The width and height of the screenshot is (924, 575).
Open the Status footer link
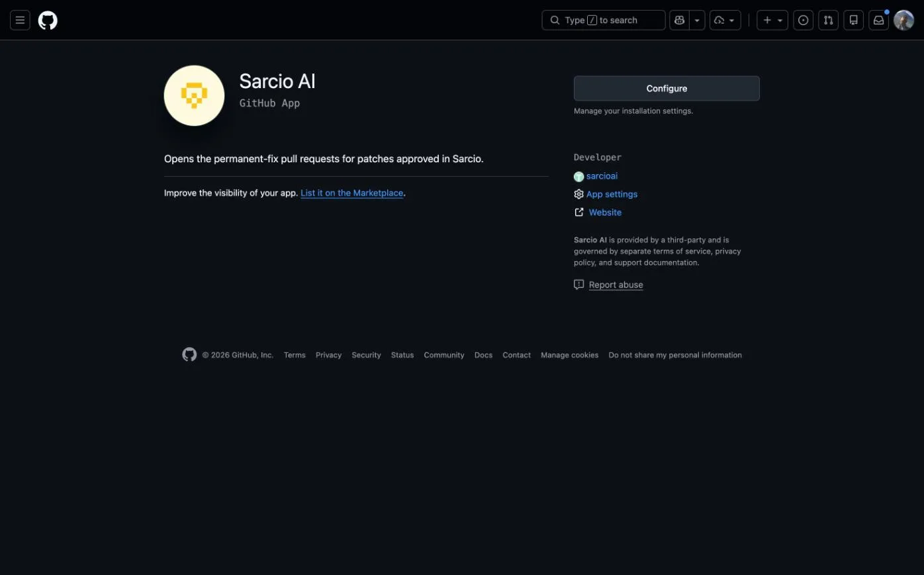pyautogui.click(x=402, y=355)
